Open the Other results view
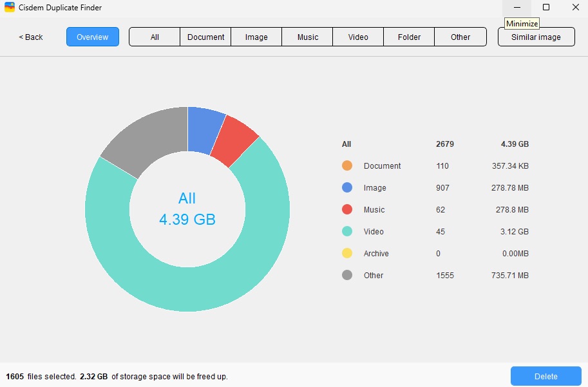Viewport: 588px width, 387px height. [460, 37]
